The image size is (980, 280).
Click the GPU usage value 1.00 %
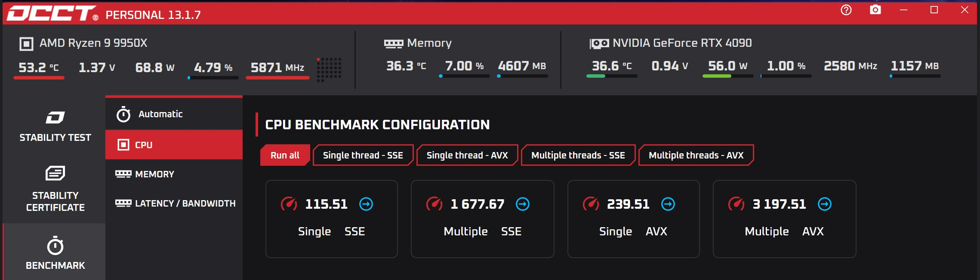tap(786, 66)
